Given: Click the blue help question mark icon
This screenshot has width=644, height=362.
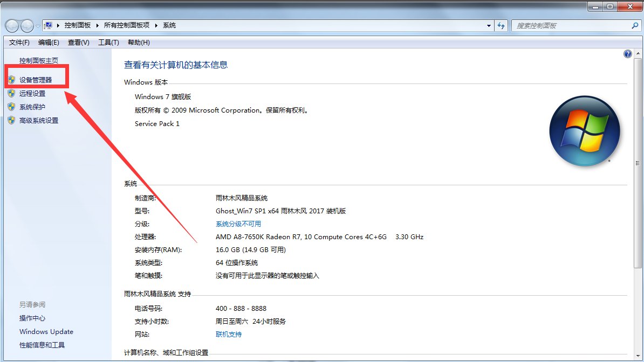Looking at the screenshot, I should pyautogui.click(x=627, y=53).
